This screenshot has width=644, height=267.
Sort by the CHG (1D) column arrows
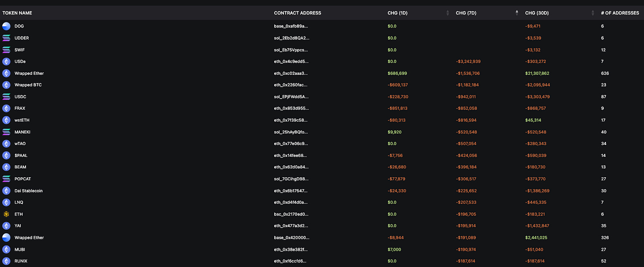pos(448,13)
